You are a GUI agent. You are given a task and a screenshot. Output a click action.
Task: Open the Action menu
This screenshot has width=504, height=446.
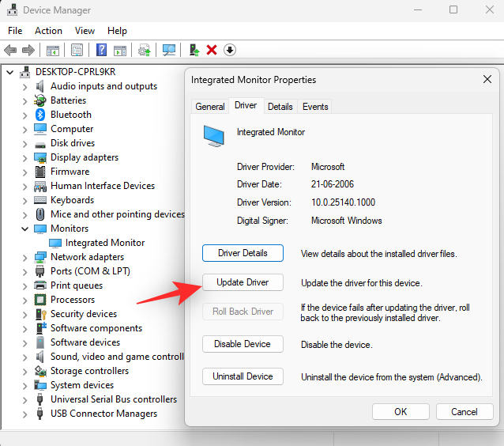[x=48, y=31]
